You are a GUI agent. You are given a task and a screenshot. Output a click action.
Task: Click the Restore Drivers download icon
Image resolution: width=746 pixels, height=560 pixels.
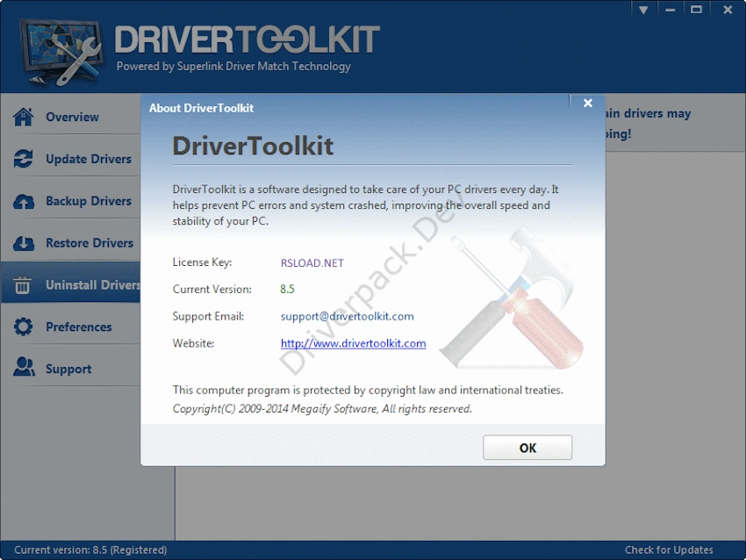tap(24, 243)
